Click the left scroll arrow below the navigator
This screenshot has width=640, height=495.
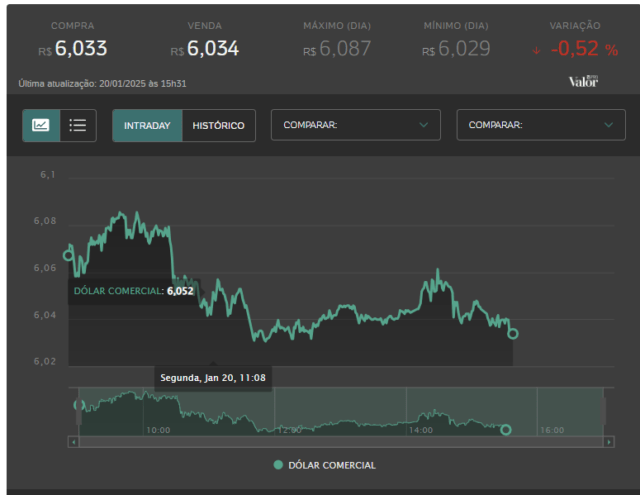pos(73,442)
